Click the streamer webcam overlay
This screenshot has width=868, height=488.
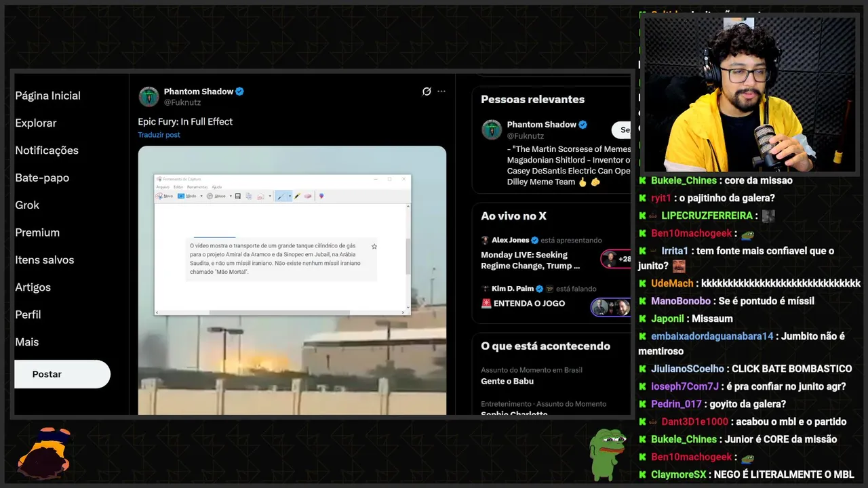(750, 94)
